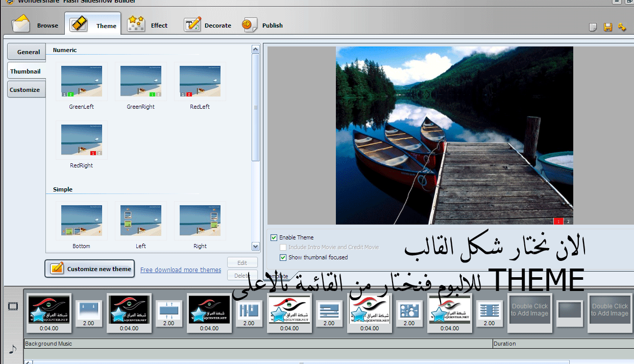The image size is (634, 364).
Task: Select the Publish tab
Action: (x=263, y=25)
